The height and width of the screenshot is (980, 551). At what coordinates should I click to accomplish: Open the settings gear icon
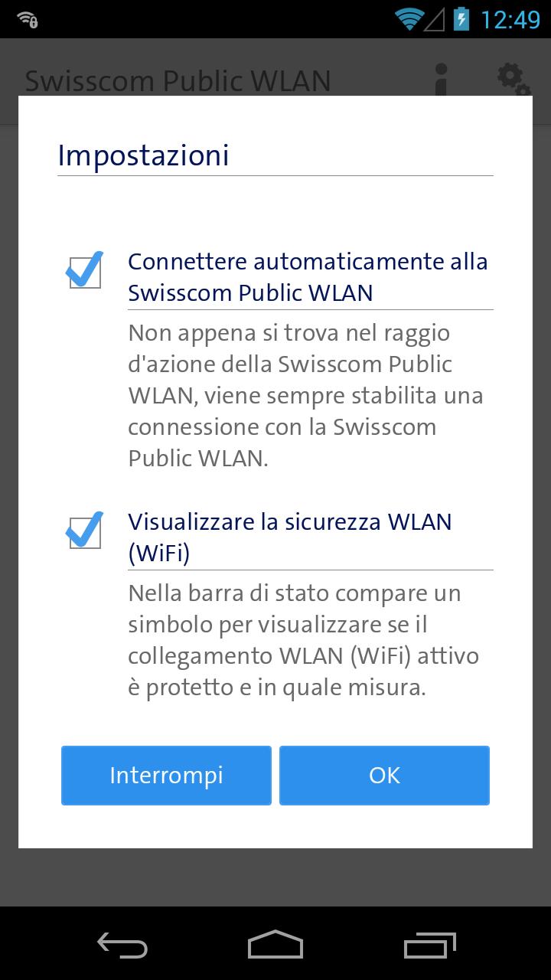(513, 80)
